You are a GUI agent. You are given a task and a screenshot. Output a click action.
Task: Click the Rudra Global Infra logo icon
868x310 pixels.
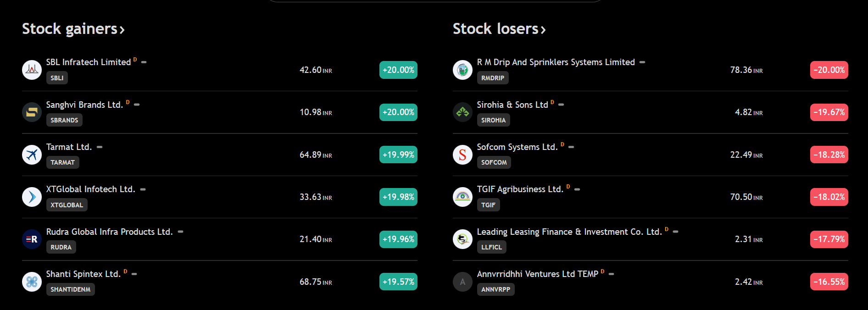point(32,239)
